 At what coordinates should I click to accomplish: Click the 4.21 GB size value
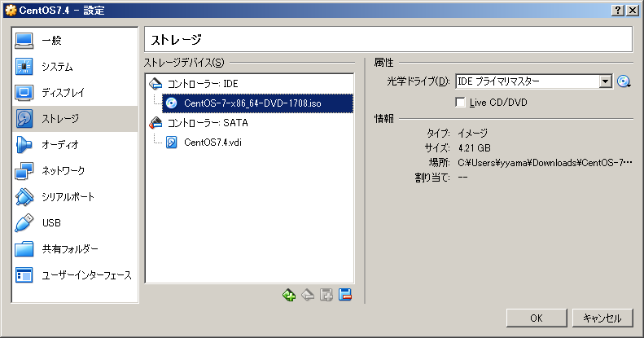click(475, 148)
